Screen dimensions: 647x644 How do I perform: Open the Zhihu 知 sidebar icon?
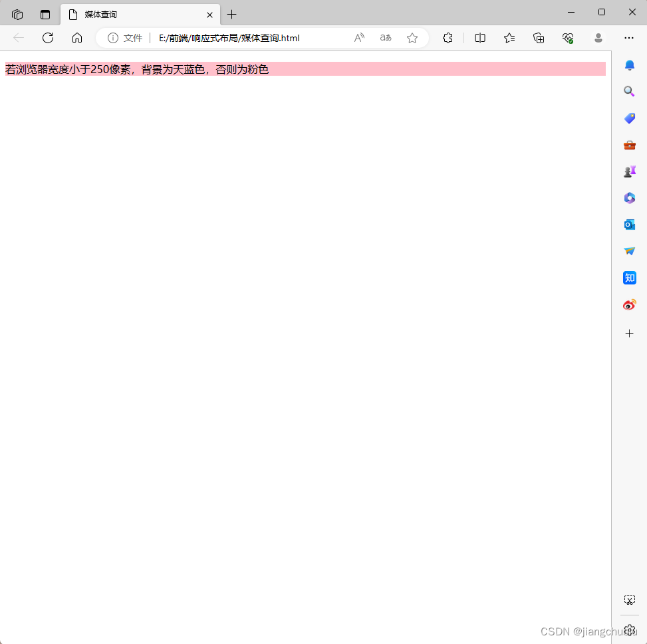pos(629,278)
